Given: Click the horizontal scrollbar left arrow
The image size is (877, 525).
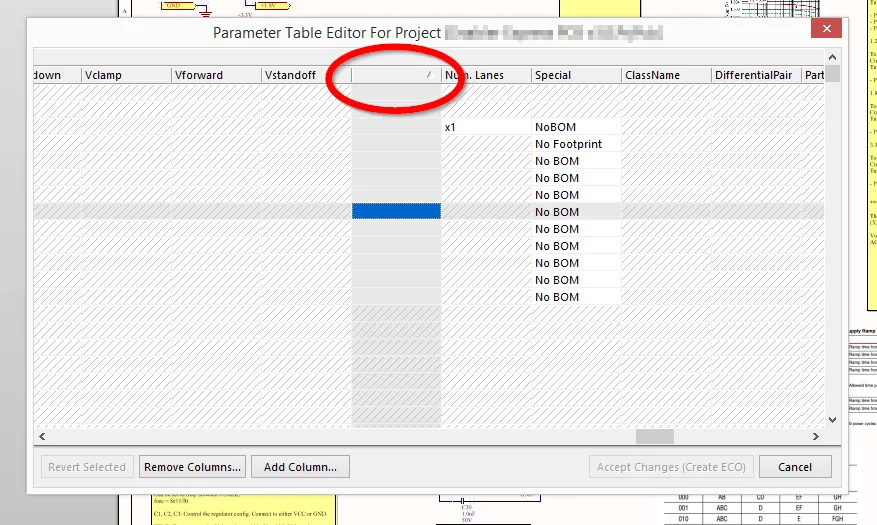Looking at the screenshot, I should (41, 437).
